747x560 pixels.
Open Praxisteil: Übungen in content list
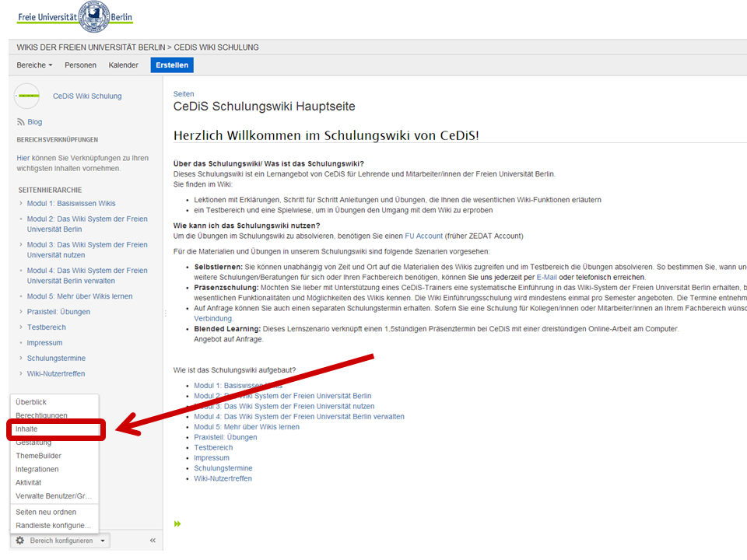tap(226, 437)
